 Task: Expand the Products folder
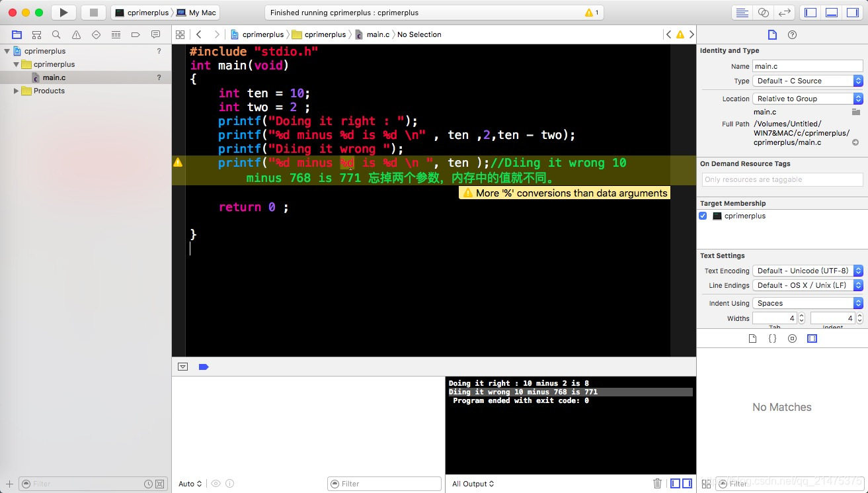(16, 91)
